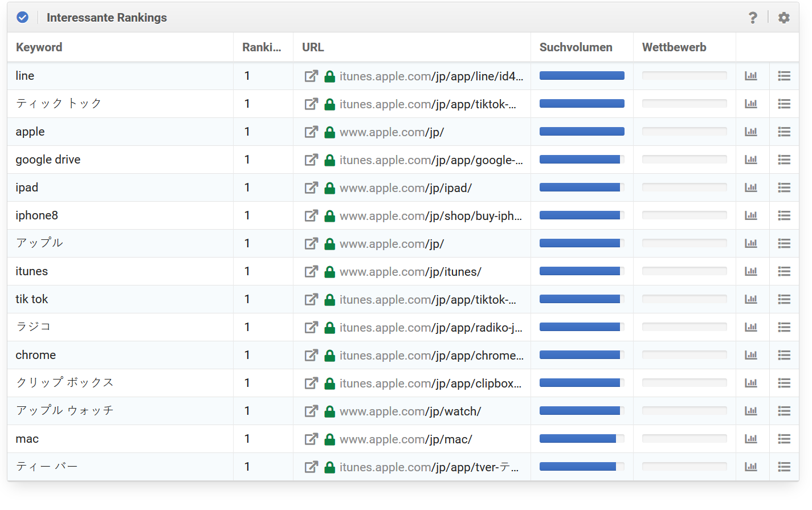Click the URL column header
The image size is (812, 510).
313,47
